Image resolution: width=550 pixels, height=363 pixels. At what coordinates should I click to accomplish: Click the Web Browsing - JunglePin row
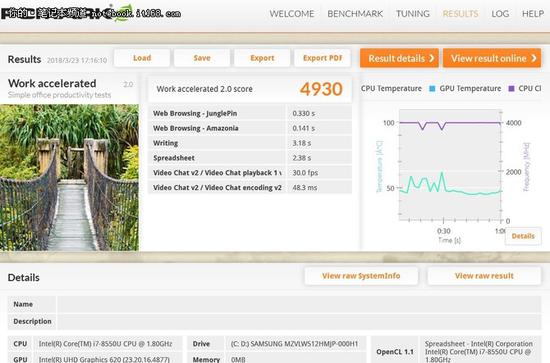click(250, 113)
